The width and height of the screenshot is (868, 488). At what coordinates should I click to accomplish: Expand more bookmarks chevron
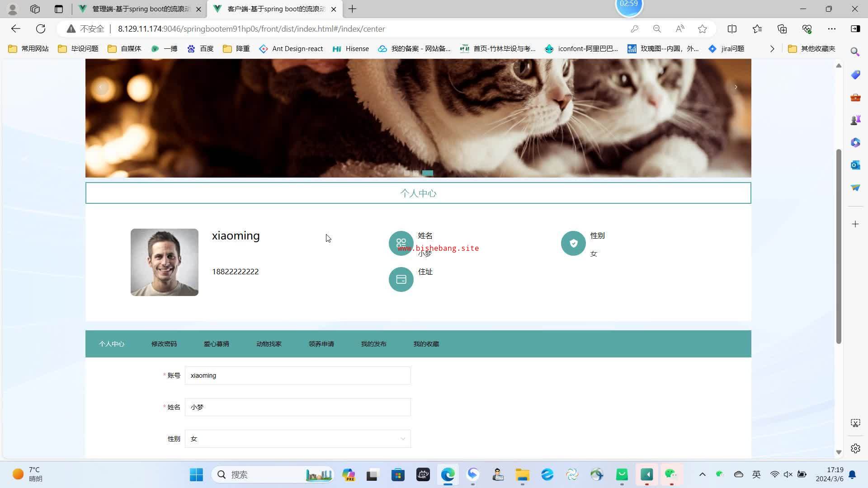coord(772,49)
